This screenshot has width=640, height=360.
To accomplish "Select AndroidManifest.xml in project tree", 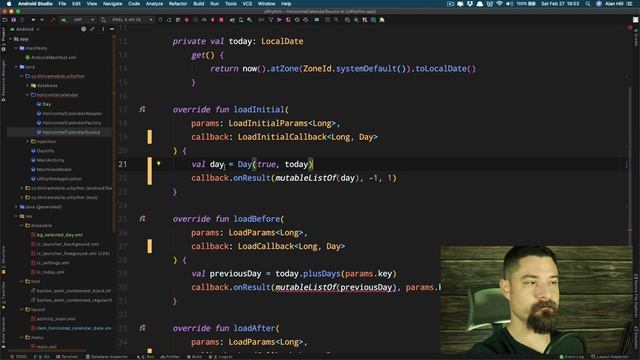I will point(51,58).
